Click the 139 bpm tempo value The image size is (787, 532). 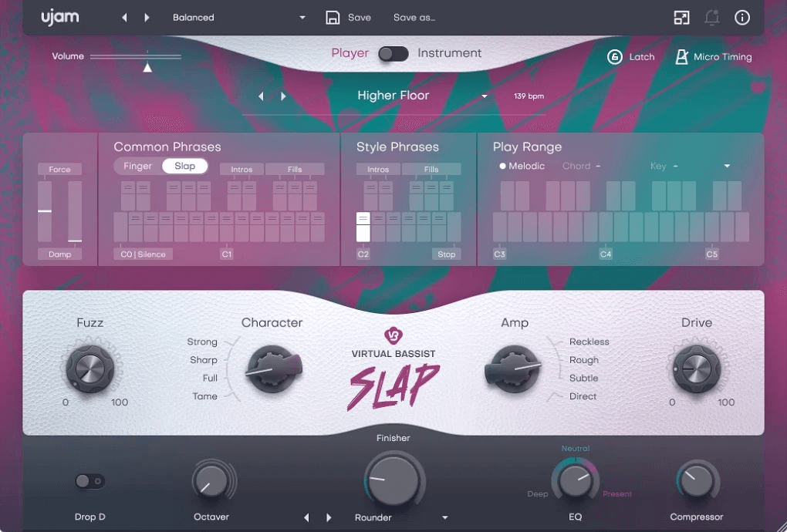pos(529,96)
